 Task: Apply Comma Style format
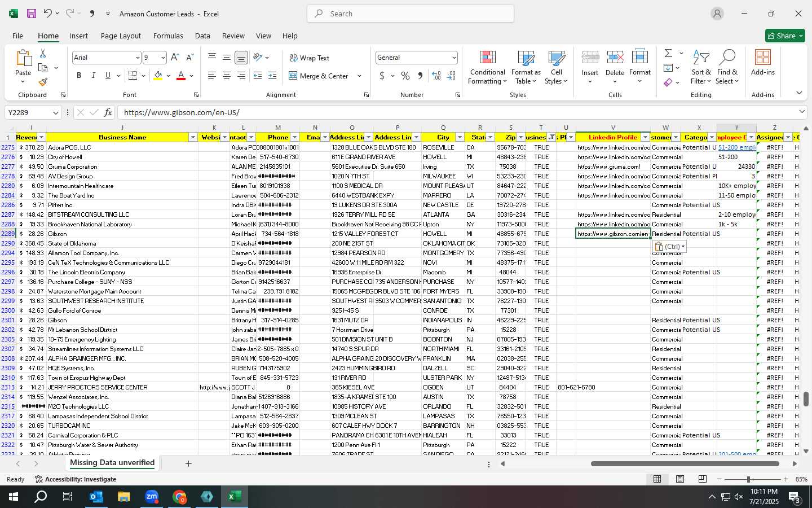(x=420, y=76)
